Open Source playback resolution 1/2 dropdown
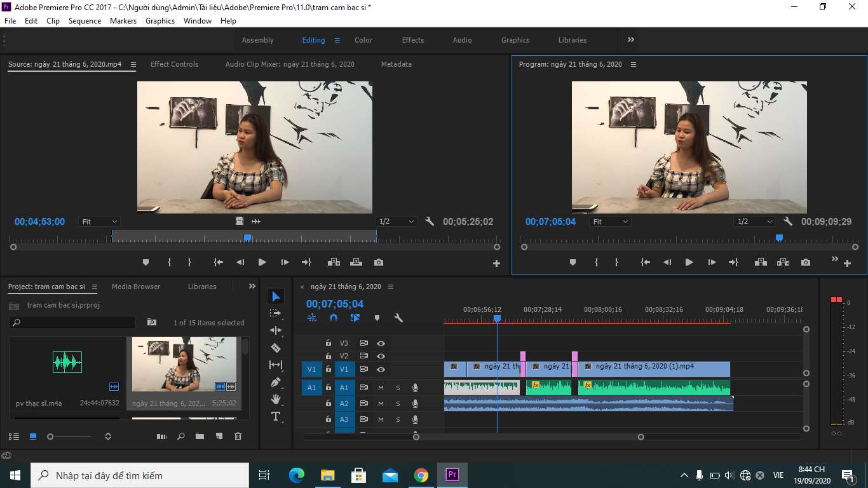 (396, 222)
